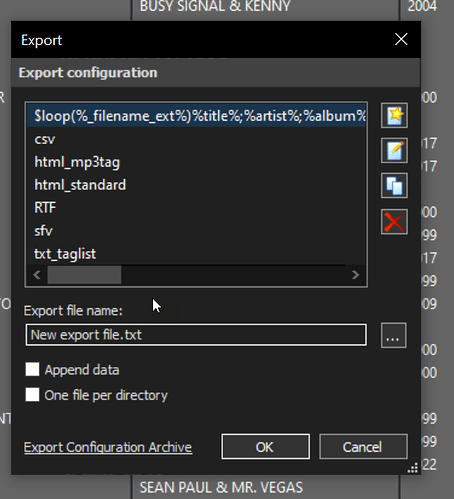Pick the sfv export configuration
This screenshot has height=499, width=454.
[x=196, y=231]
